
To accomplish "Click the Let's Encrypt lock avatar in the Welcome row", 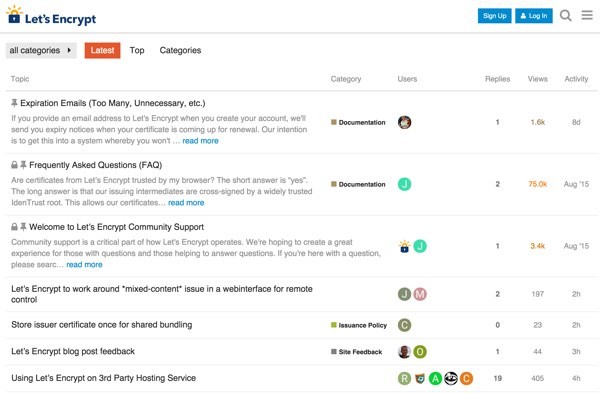I will coord(404,246).
